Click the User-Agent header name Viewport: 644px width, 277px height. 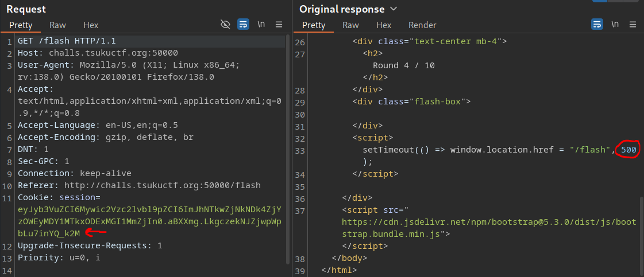coord(45,65)
